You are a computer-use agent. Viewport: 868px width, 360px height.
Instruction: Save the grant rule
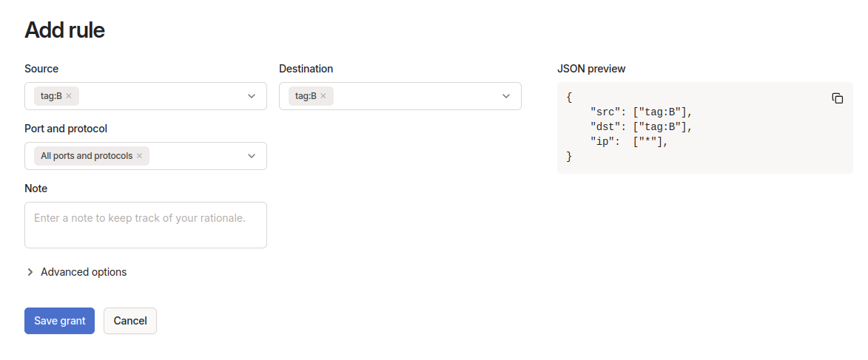[59, 321]
